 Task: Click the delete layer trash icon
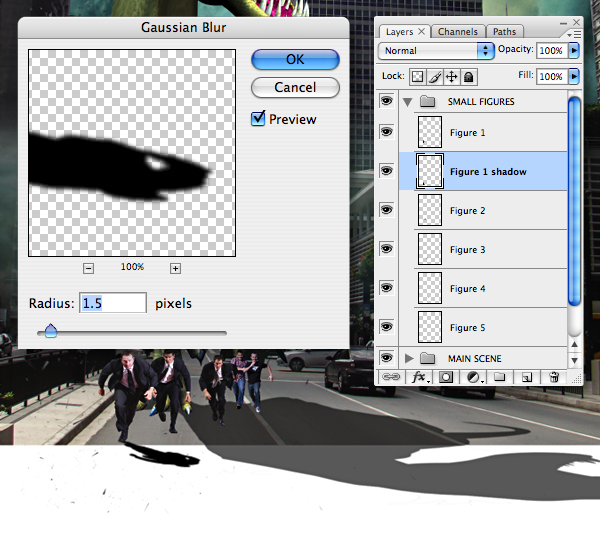coord(553,377)
